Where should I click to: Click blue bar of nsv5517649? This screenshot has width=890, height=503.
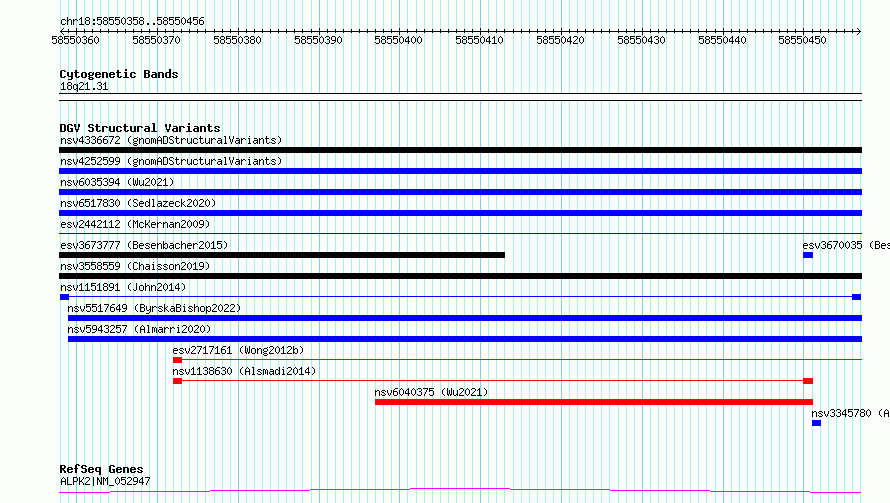[464, 318]
